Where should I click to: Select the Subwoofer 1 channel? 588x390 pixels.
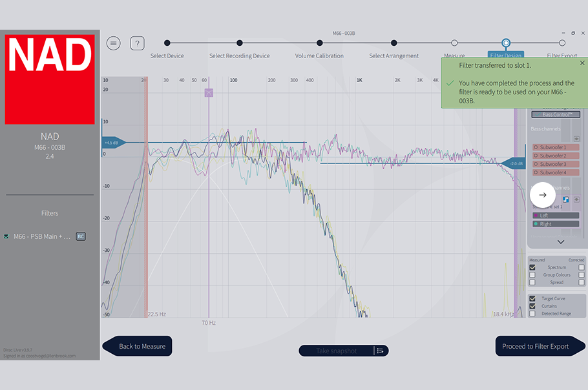click(556, 148)
